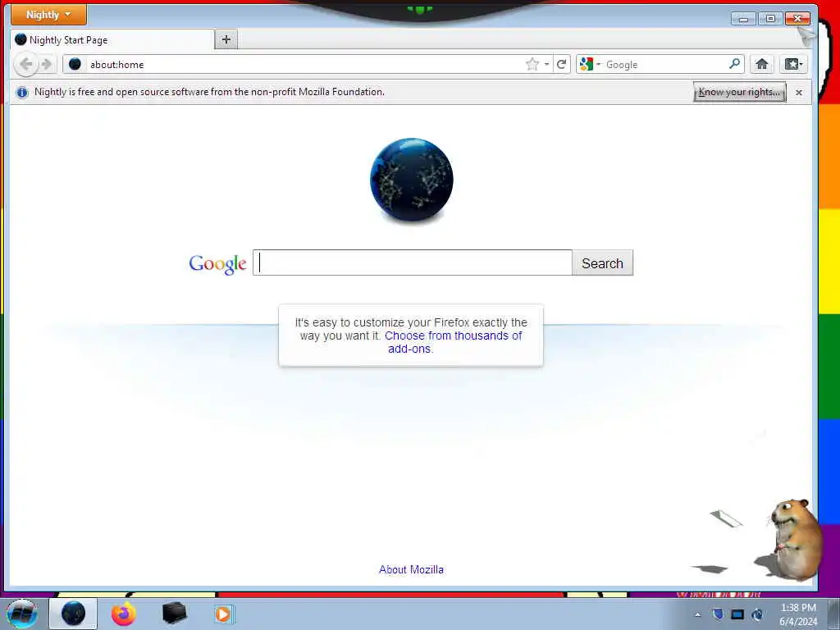
Task: Click the Know your rights button
Action: (740, 92)
